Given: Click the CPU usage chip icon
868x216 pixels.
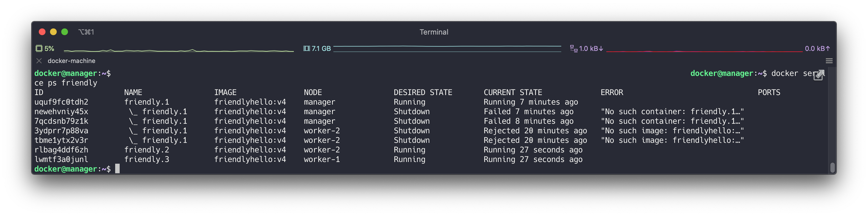Looking at the screenshot, I should [x=39, y=49].
